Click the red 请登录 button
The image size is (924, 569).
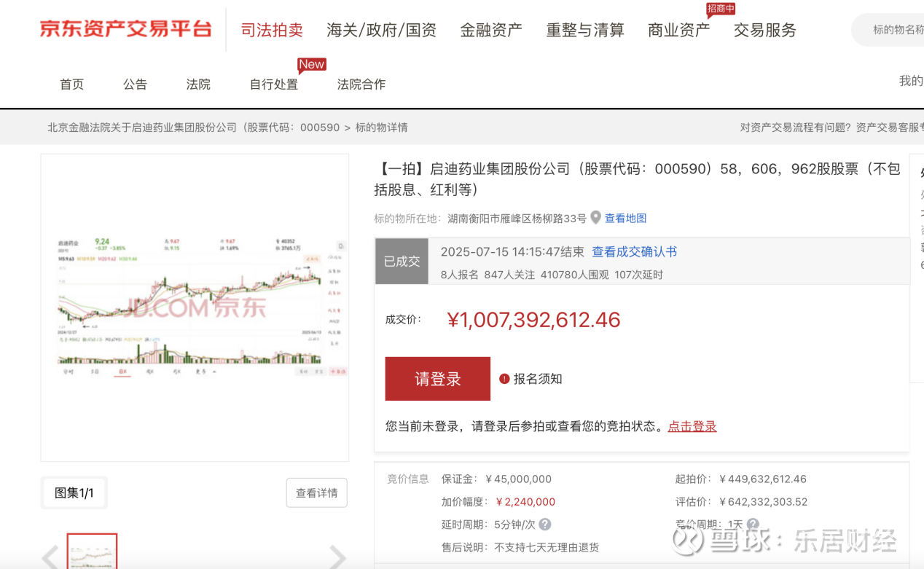437,379
